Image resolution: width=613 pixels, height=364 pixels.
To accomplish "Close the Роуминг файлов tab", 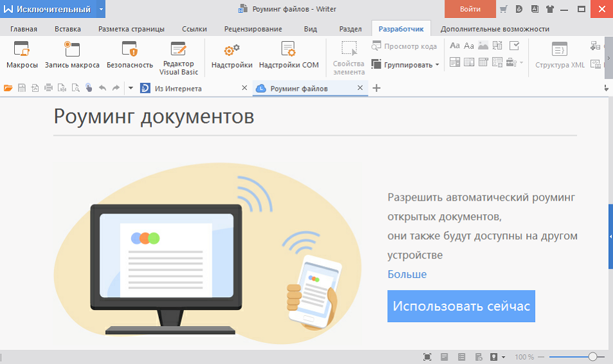I will tap(360, 88).
